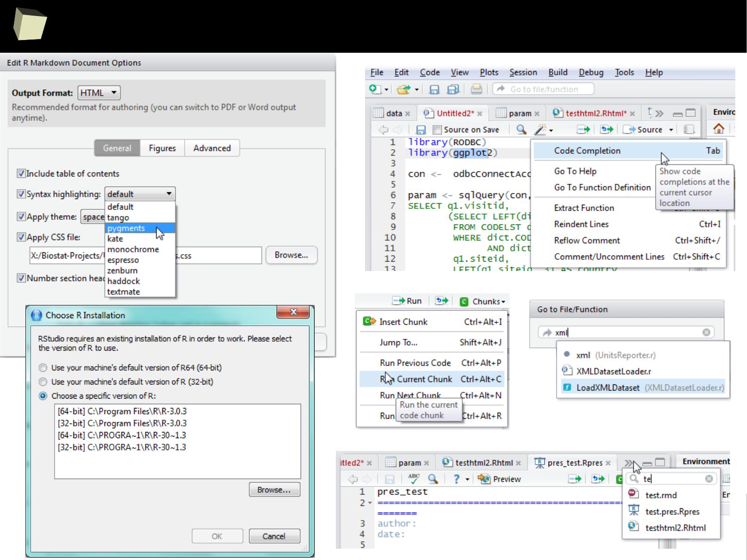Click the Go to file/function field
Screen dimensions: 747x560
tap(543, 89)
